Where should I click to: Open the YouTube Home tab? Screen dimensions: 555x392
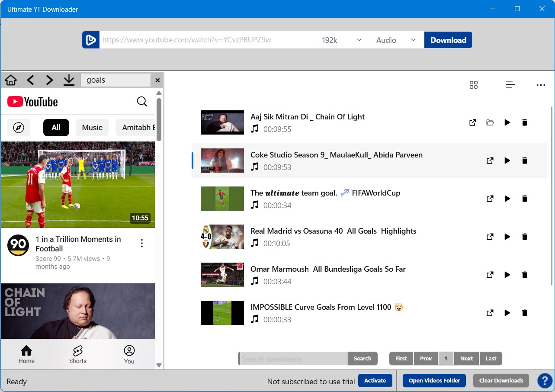coord(26,354)
